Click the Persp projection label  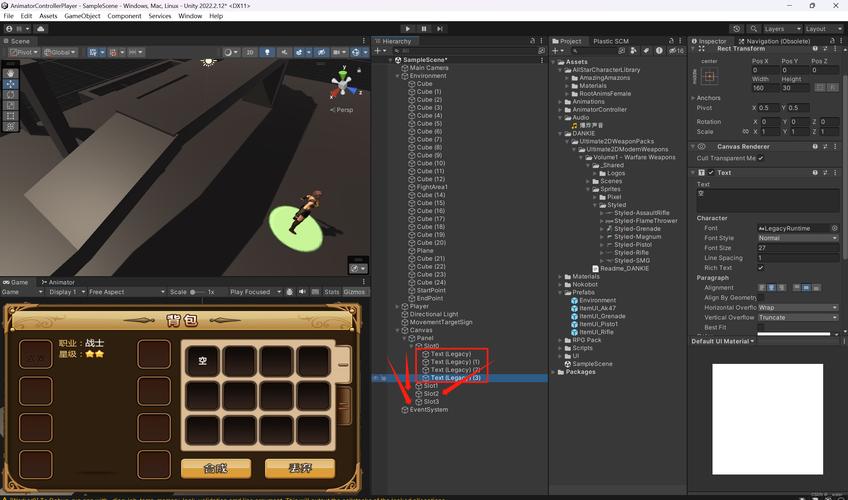344,110
